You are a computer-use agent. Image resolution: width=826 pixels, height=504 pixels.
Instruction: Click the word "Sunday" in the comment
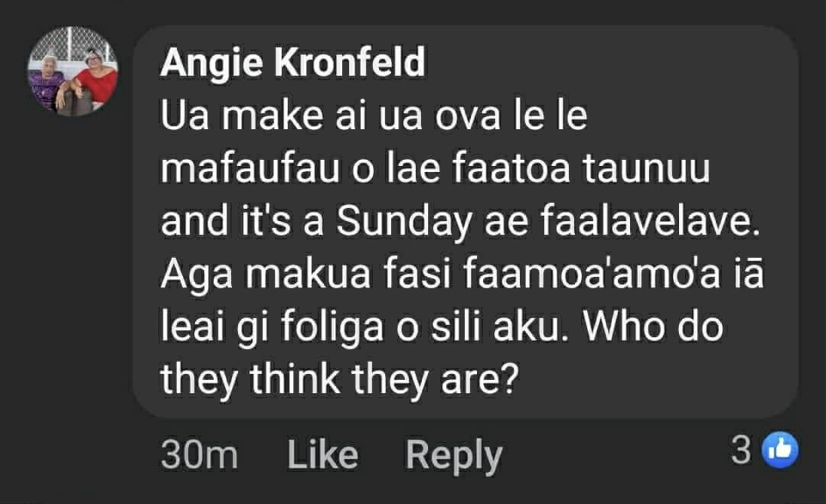pyautogui.click(x=404, y=222)
